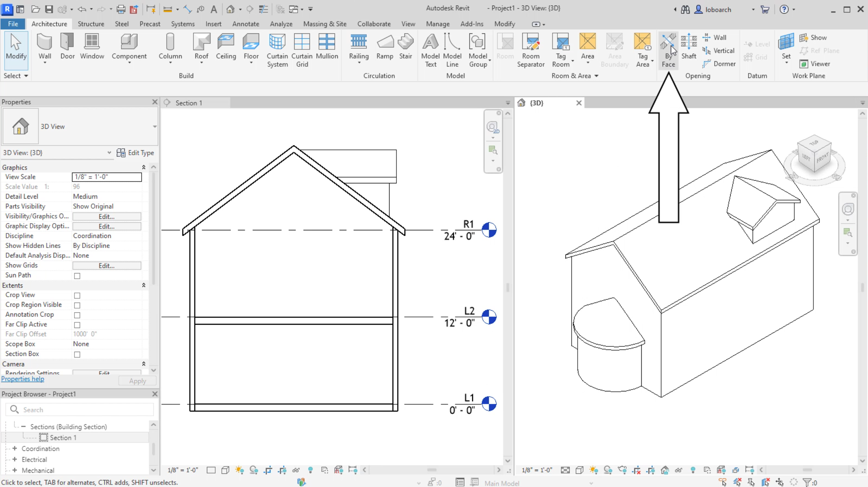
Task: Enable the Sun Path checkbox
Action: point(77,276)
